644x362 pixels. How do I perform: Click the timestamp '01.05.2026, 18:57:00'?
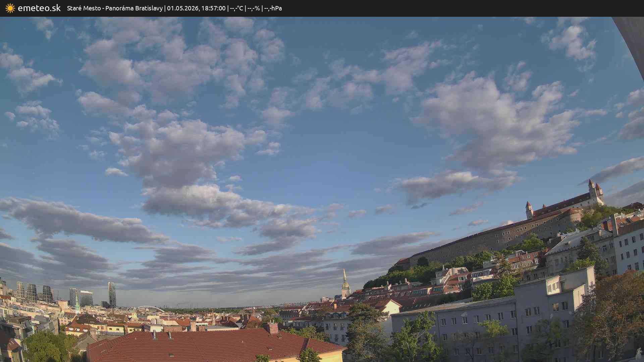(x=196, y=8)
